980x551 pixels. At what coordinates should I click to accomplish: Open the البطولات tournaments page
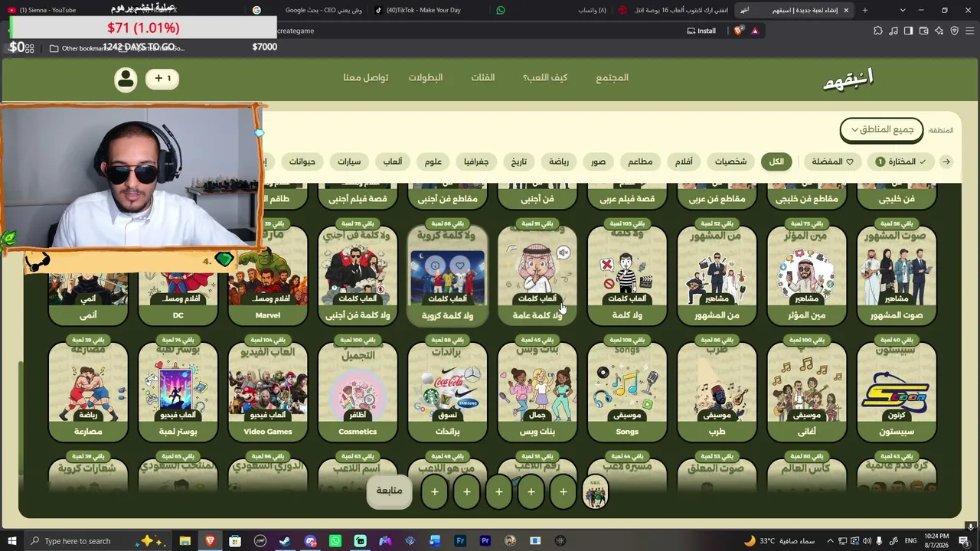coord(426,77)
